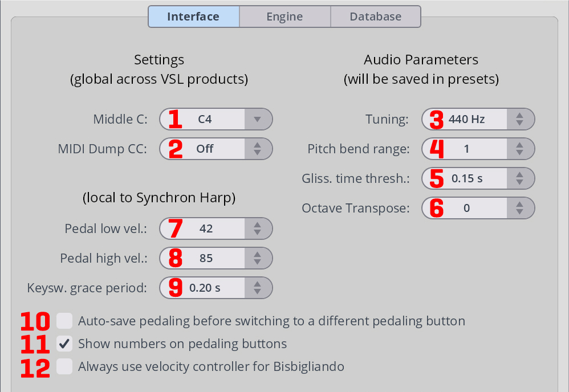Enable Always use velocity controller for Bisbigliando

tap(64, 366)
